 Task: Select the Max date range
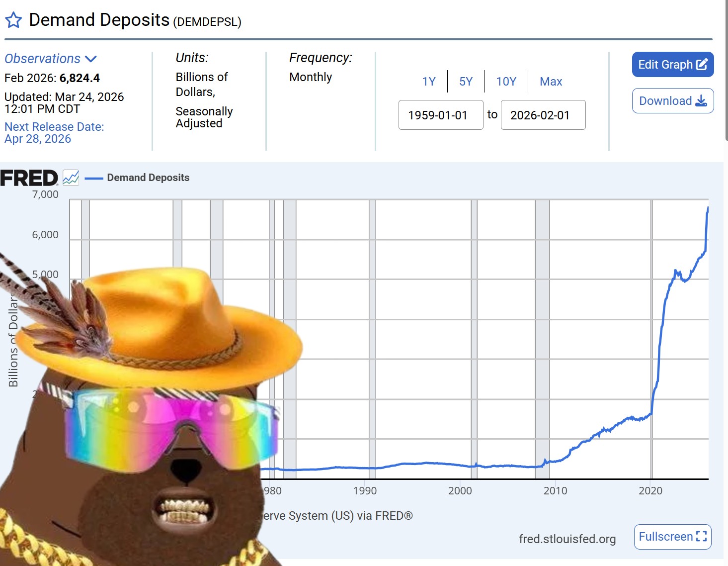tap(551, 81)
